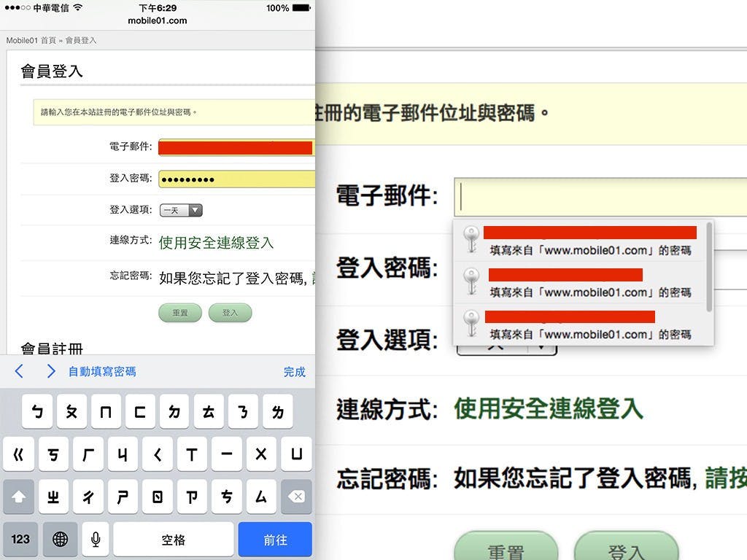This screenshot has height=560, width=747.
Task: Tap the battery status indicator
Action: 301,7
